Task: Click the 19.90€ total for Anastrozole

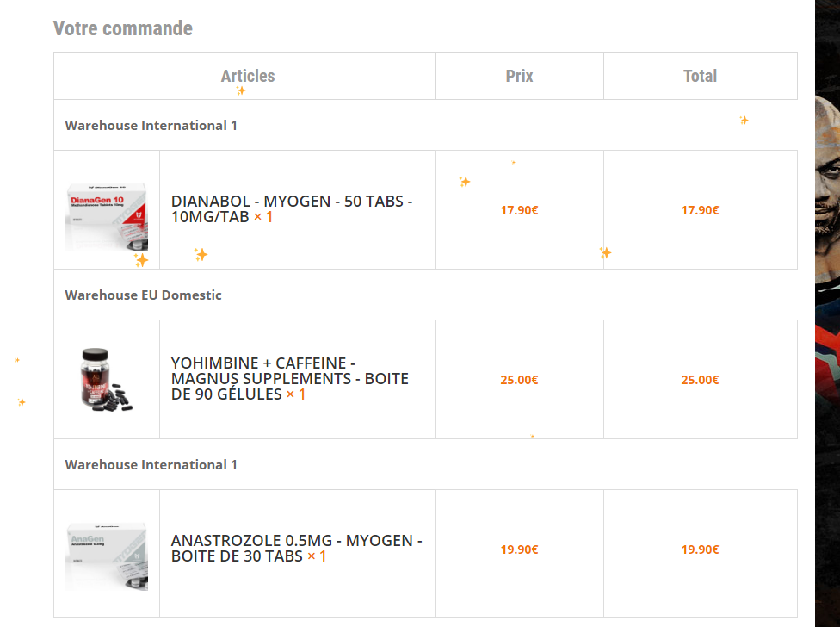Action: tap(700, 549)
